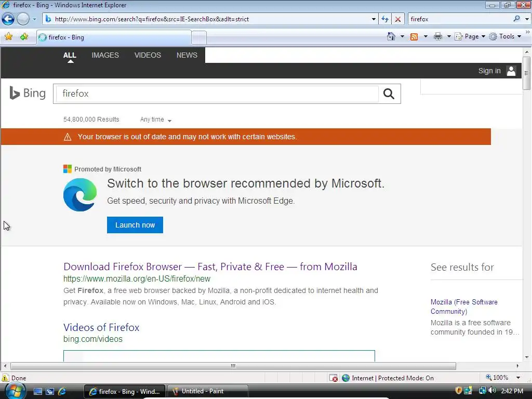The width and height of the screenshot is (532, 399).
Task: Select the ALL search tab
Action: pos(70,55)
